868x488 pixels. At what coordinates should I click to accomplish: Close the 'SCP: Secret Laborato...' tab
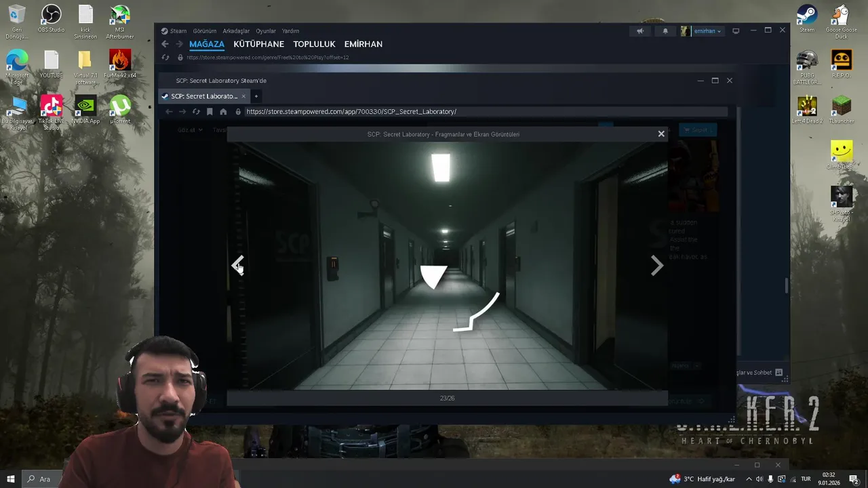coord(243,96)
